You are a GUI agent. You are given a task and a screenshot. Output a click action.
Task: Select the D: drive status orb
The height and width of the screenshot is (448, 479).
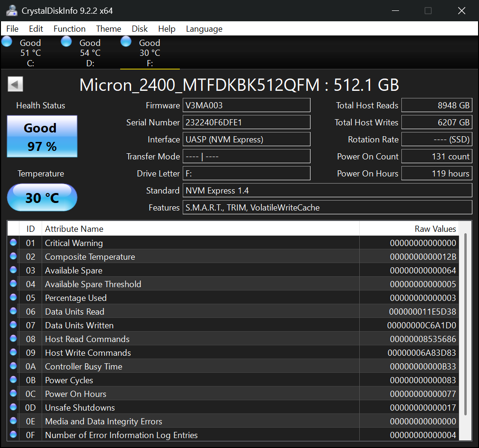click(x=67, y=42)
